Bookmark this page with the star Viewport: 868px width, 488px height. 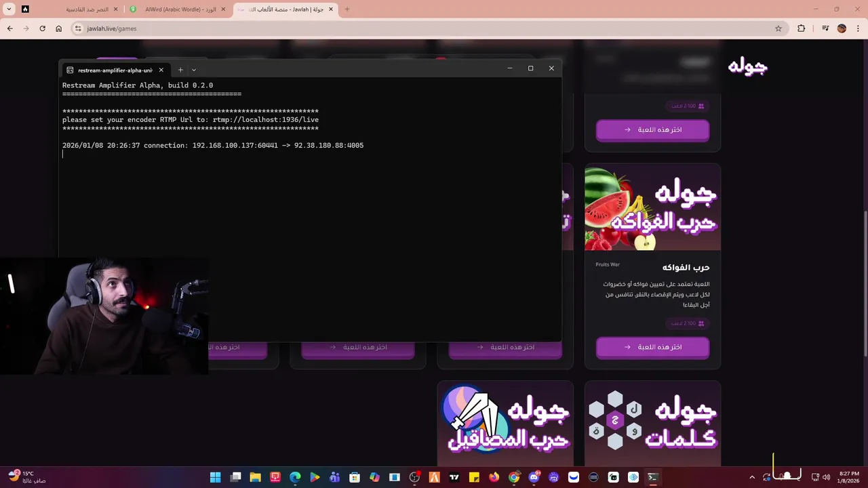point(778,28)
